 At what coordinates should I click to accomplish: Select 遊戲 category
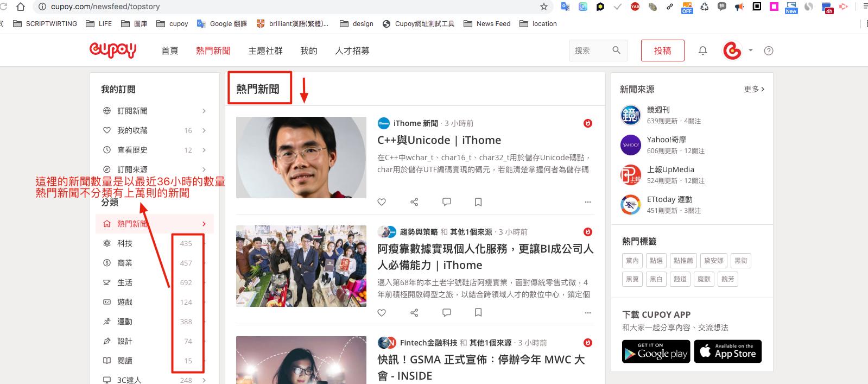tap(155, 302)
